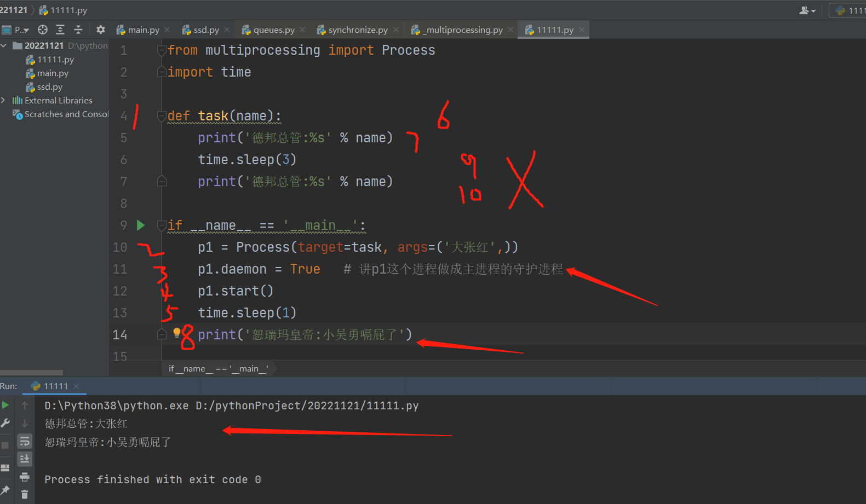This screenshot has height=504, width=866.
Task: Toggle scroll to end of console output
Action: [x=25, y=459]
